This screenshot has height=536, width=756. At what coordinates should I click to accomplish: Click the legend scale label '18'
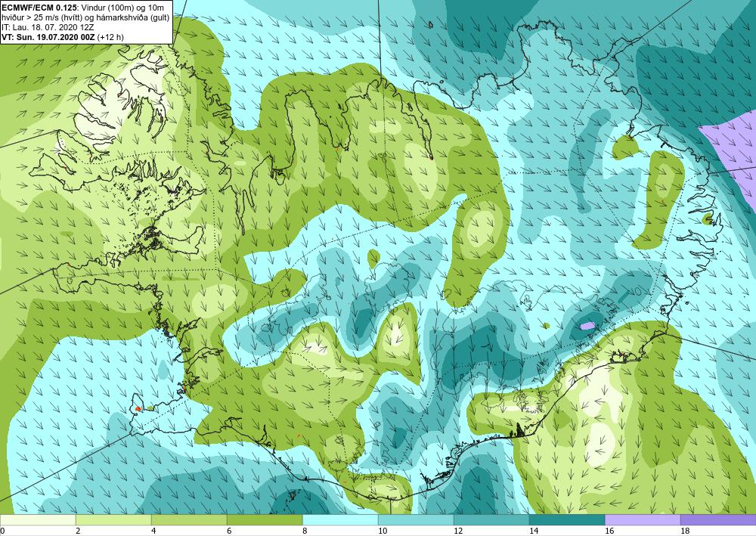[685, 531]
